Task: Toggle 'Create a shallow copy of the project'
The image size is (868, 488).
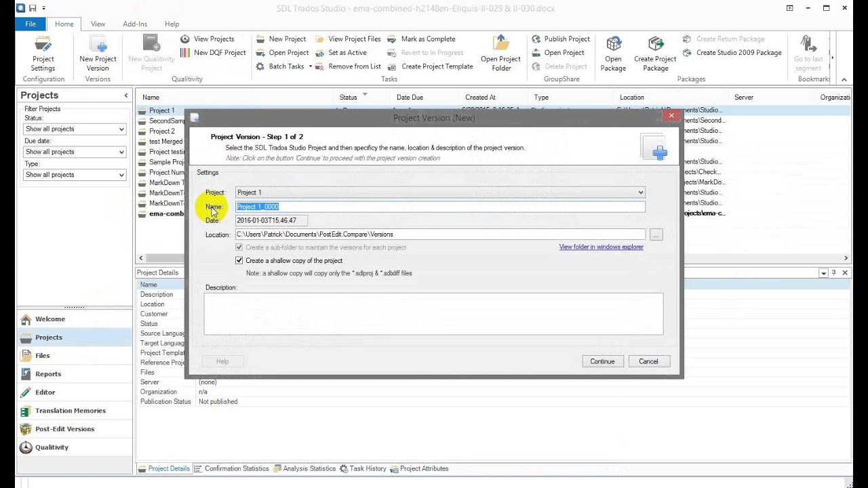Action: [239, 260]
